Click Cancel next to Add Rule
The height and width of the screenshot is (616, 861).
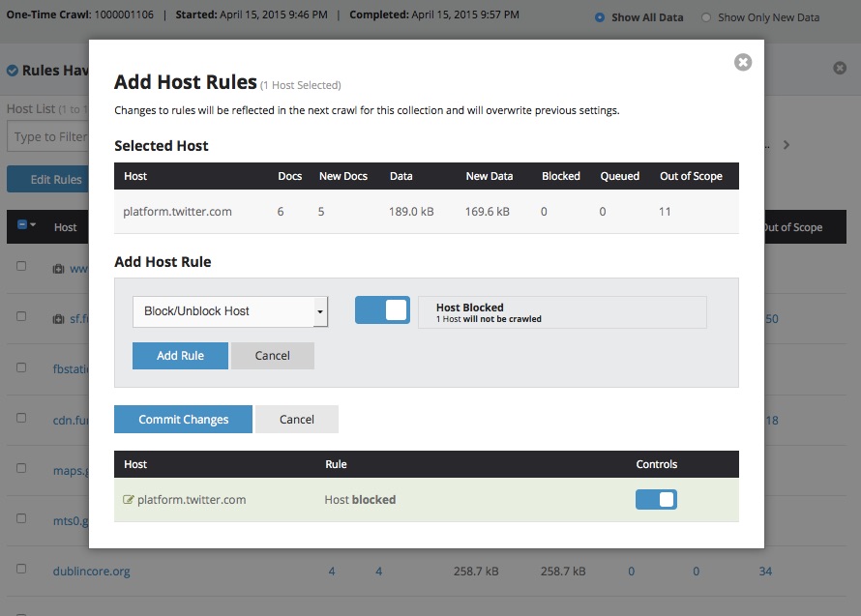[x=272, y=355]
